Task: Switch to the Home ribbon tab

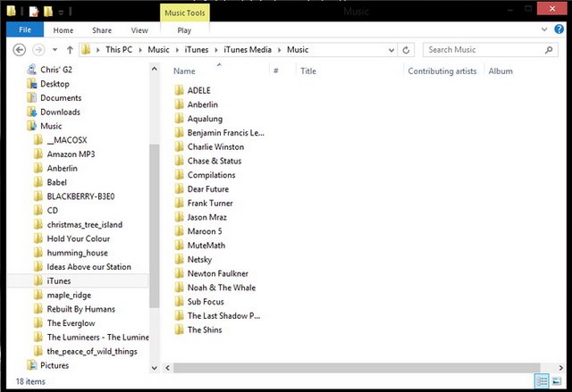Action: [63, 30]
